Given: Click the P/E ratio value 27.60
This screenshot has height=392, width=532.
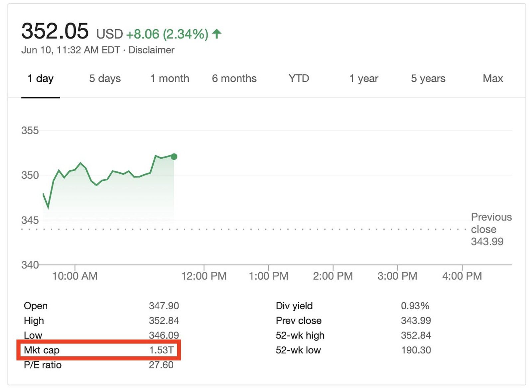Looking at the screenshot, I should [161, 365].
